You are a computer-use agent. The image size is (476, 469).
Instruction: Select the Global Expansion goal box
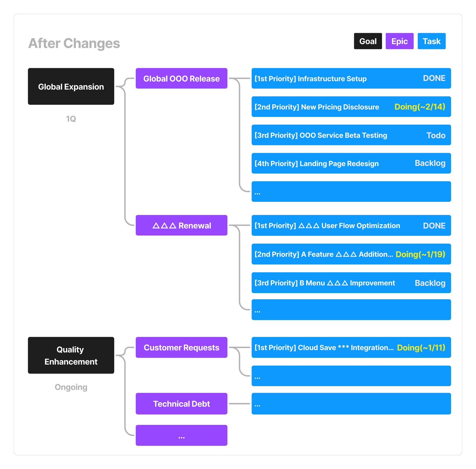point(71,86)
